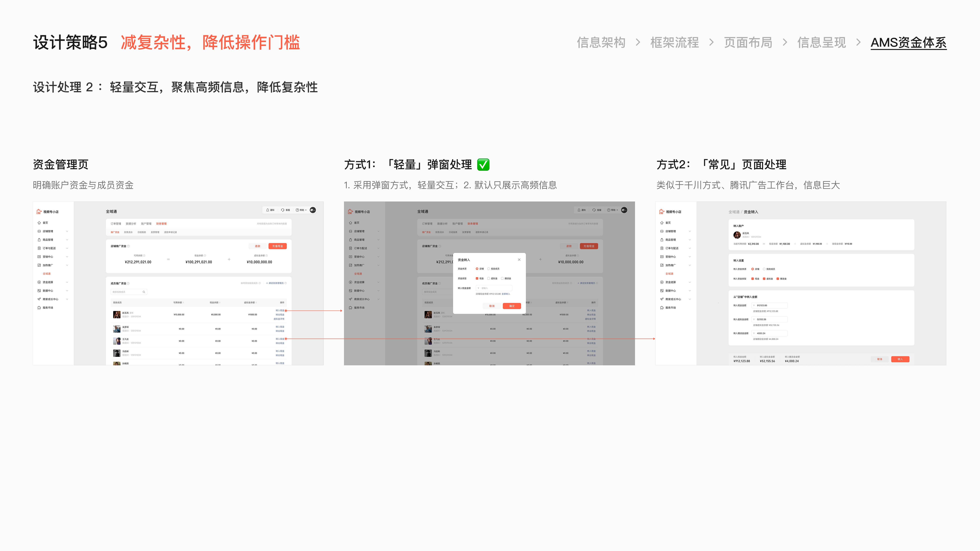Click 加热推广 chart icon in 资金管理页 sidebar
The width and height of the screenshot is (980, 551).
39,265
